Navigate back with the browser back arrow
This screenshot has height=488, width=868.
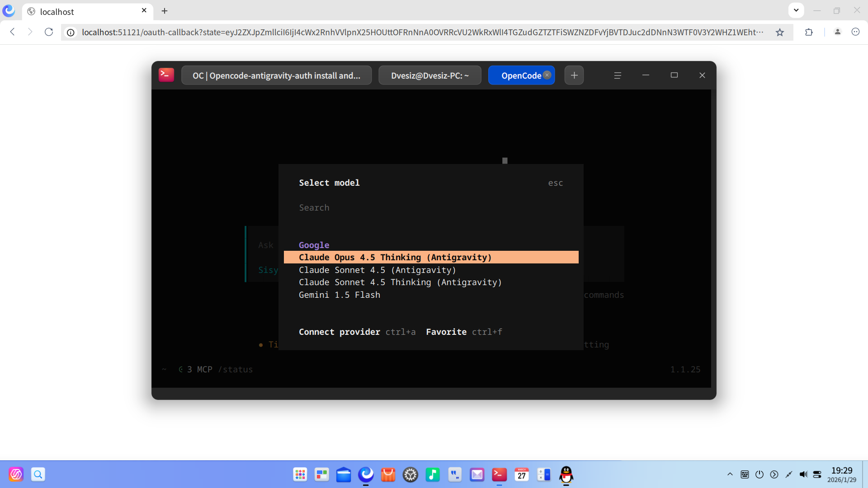pyautogui.click(x=12, y=32)
